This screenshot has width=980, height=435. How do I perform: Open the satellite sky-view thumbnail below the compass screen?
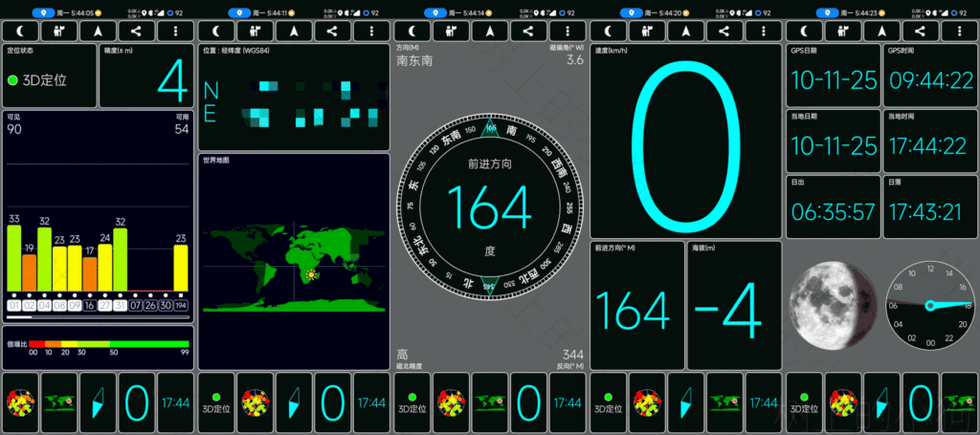[452, 402]
